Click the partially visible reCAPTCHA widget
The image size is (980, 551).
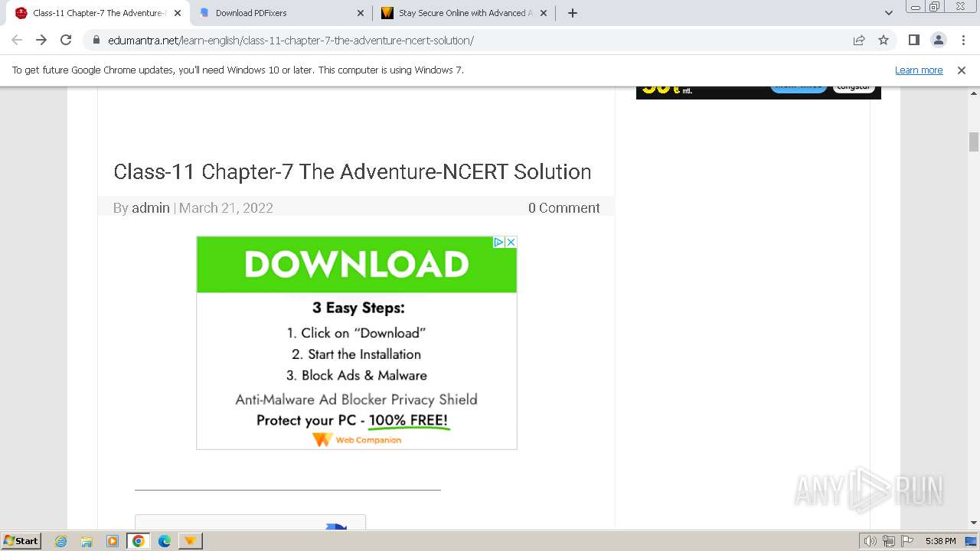pos(250,521)
